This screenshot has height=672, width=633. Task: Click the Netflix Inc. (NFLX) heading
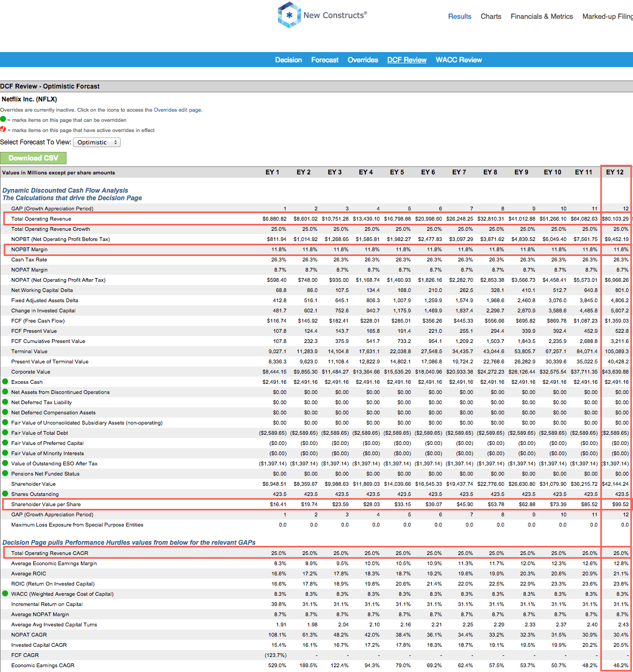[30, 99]
